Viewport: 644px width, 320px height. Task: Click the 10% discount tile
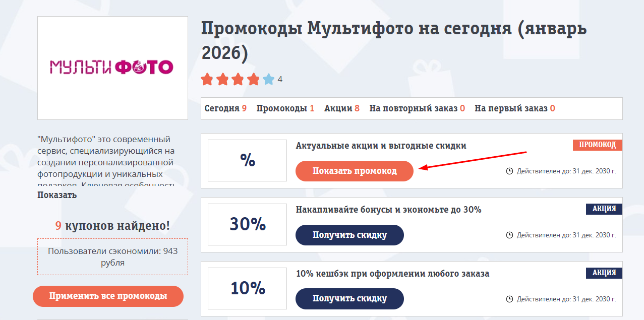point(247,288)
